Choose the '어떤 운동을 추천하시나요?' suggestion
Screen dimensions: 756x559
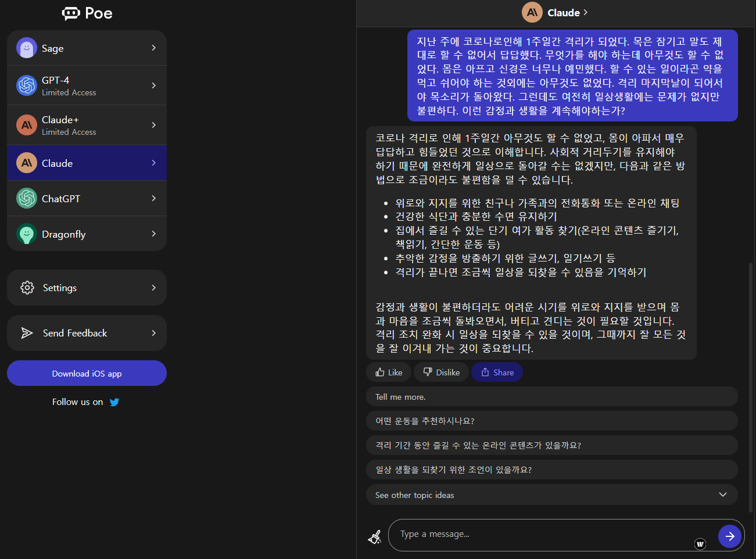(x=552, y=421)
